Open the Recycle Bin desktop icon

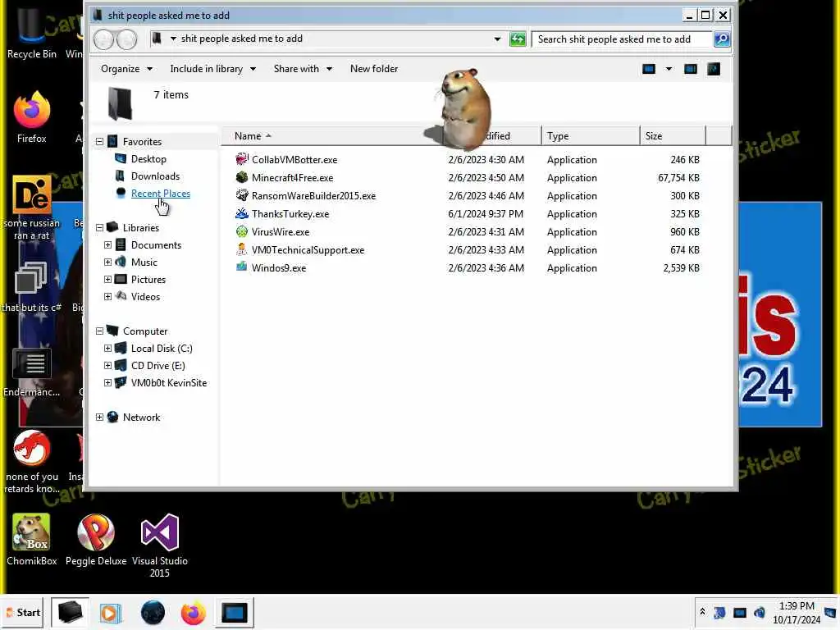[x=32, y=32]
